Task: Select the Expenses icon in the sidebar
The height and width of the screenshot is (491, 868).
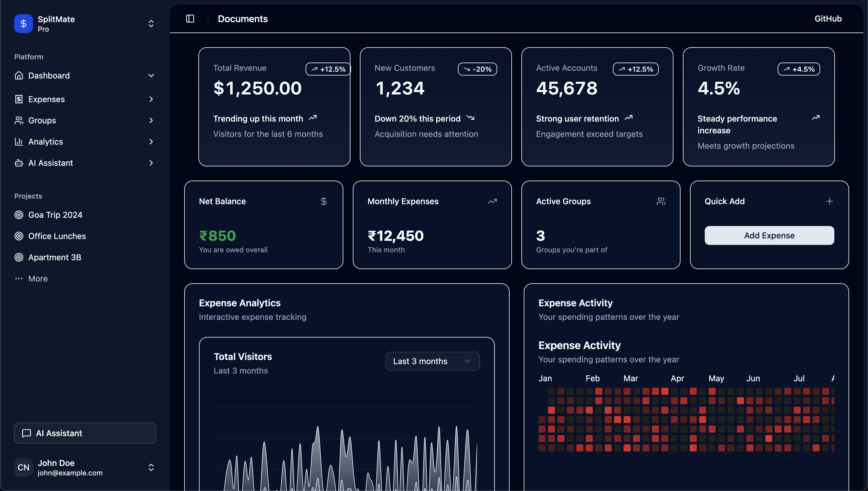Action: (19, 99)
